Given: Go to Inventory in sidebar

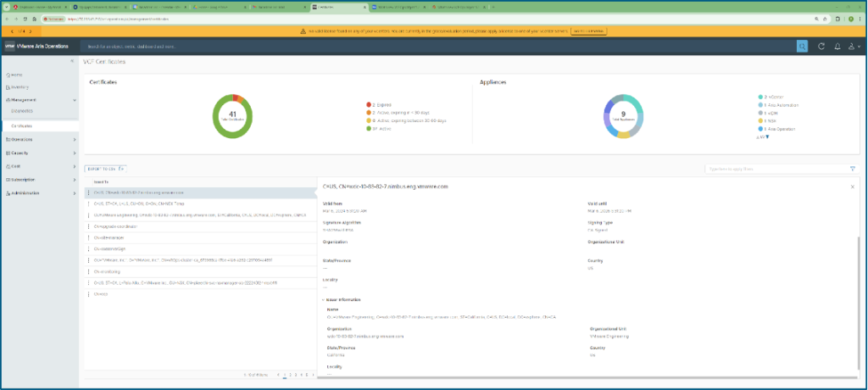Looking at the screenshot, I should point(20,86).
